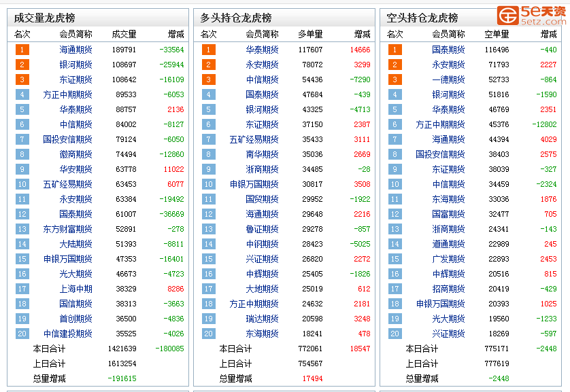Viewport: 570px width, 392px height.
Task: Select 本日合计 value 775171
Action: 497,349
